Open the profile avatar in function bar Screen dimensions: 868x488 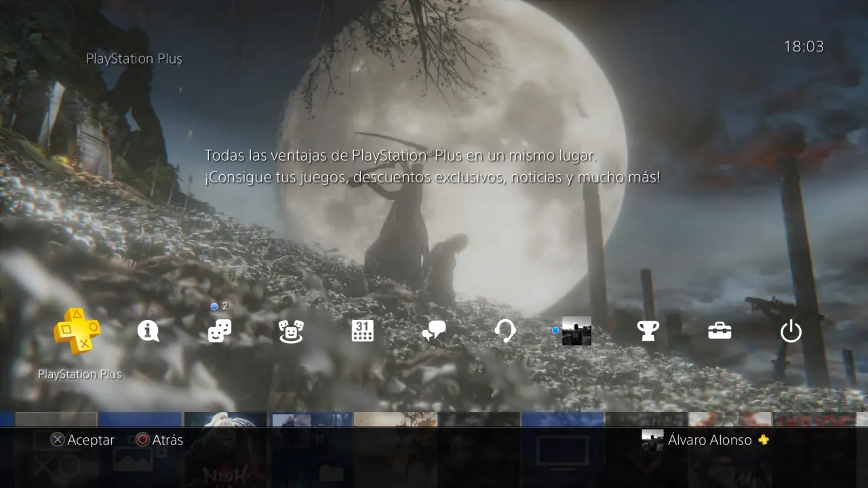coord(576,331)
